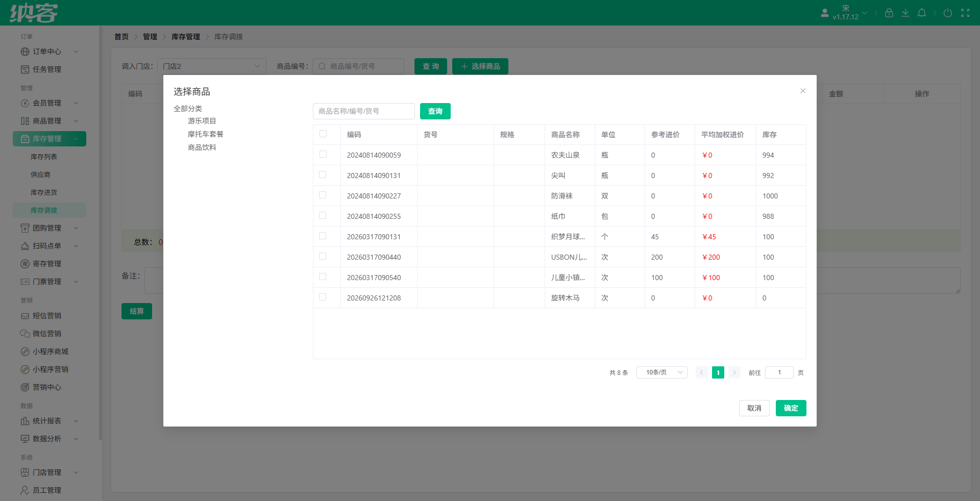Open 供应商 submenu item
This screenshot has width=980, height=501.
tap(40, 174)
